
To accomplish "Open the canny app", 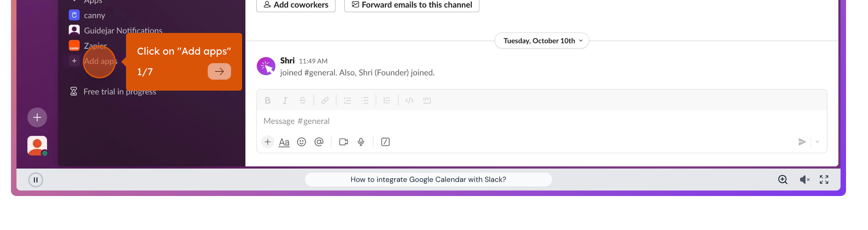I will 87,15.
